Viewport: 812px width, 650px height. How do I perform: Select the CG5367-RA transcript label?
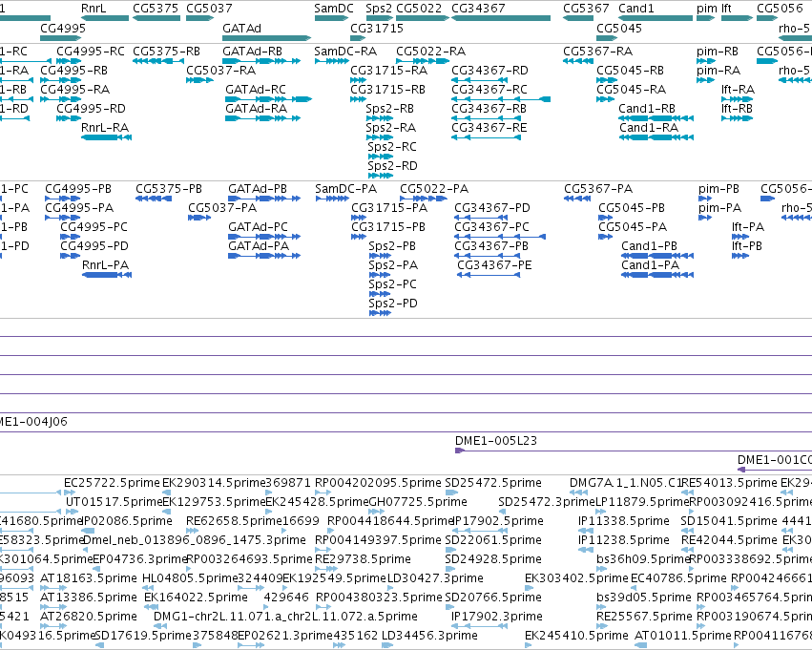tap(597, 52)
